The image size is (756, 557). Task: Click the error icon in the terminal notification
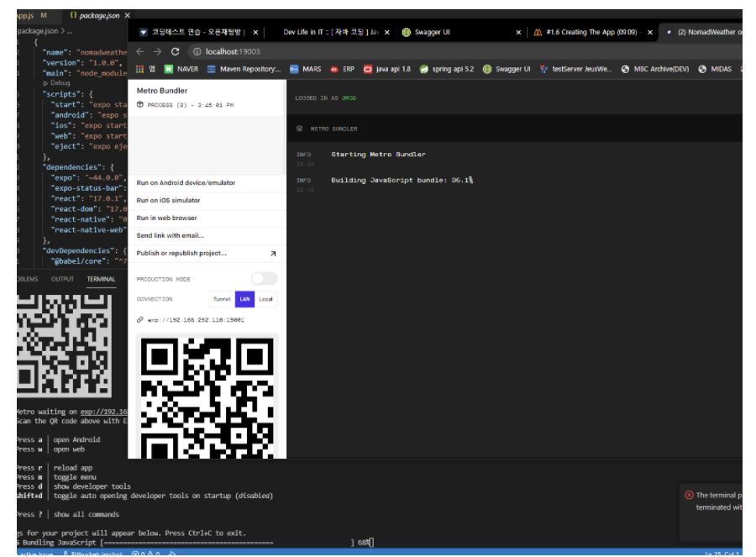coord(689,495)
